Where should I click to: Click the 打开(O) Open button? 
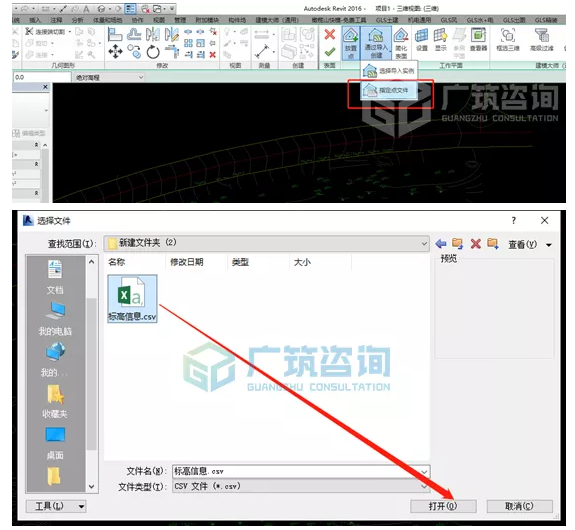tap(443, 506)
